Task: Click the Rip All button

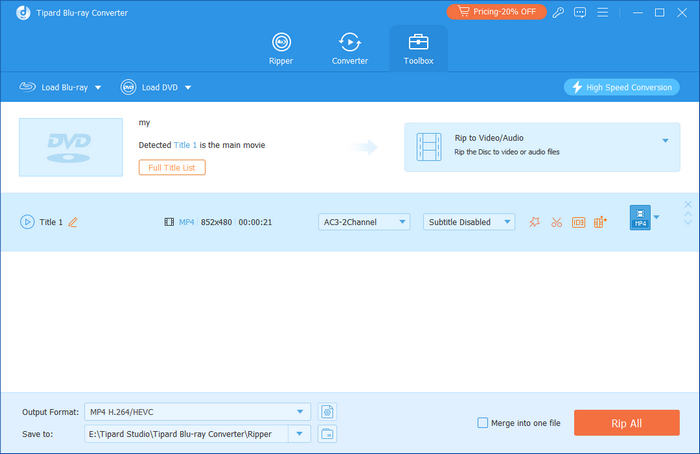Action: click(x=627, y=423)
